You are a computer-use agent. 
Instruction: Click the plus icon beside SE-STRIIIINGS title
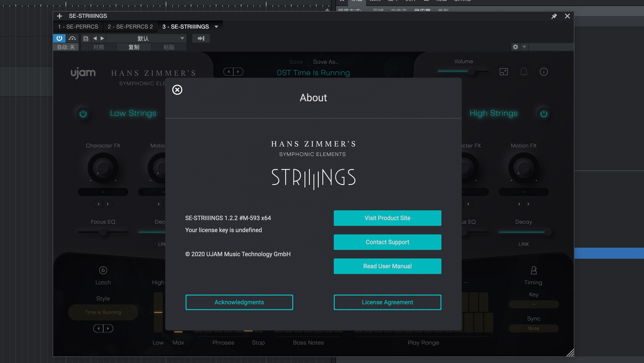point(59,16)
